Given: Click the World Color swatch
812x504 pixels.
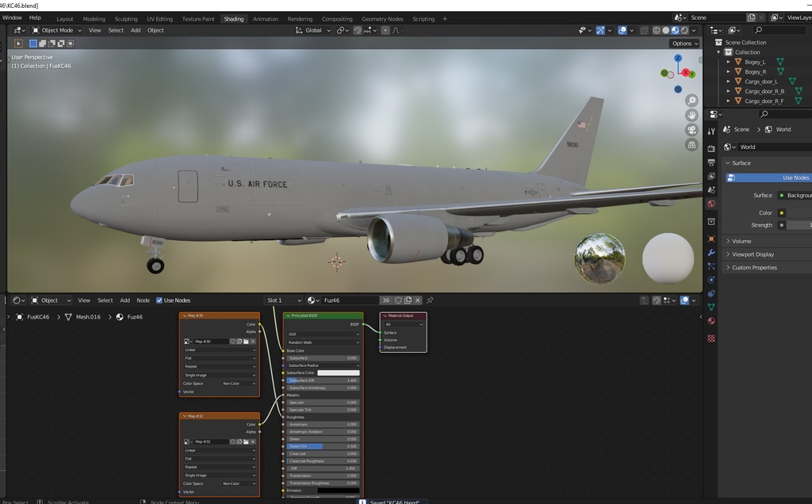Looking at the screenshot, I should 781,212.
